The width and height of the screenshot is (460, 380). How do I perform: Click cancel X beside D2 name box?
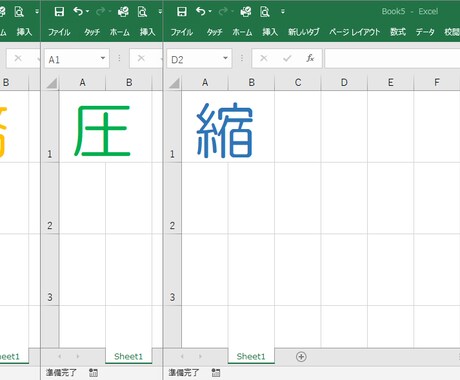(264, 59)
